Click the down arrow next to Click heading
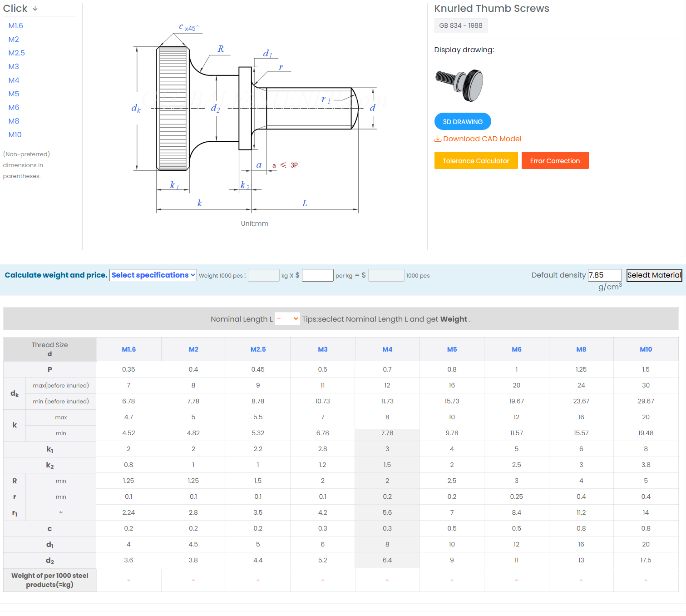The height and width of the screenshot is (616, 686). pos(35,9)
